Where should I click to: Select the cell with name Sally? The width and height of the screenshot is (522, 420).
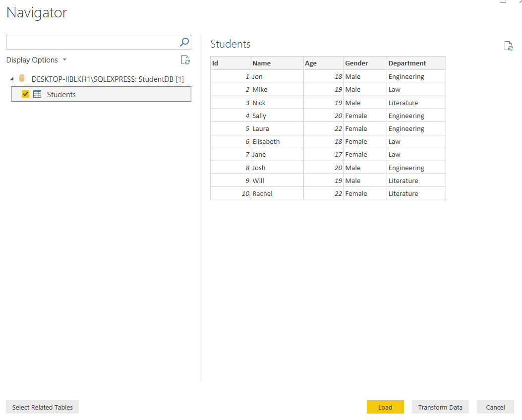point(277,116)
